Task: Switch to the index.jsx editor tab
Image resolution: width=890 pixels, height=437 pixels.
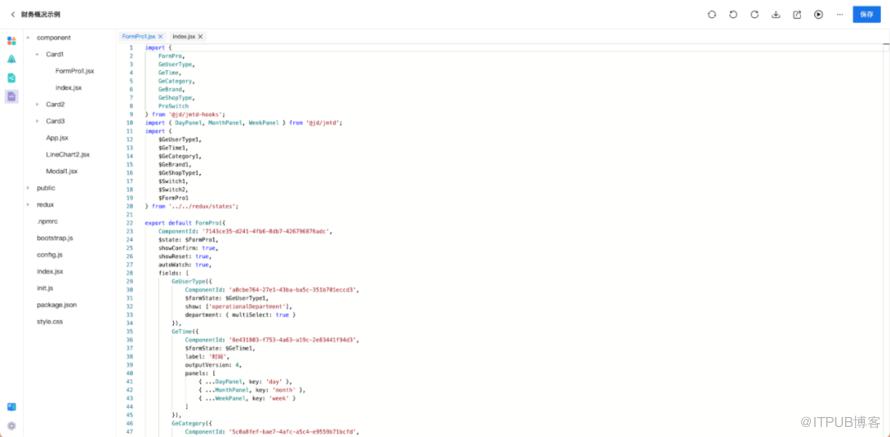Action: (x=184, y=36)
